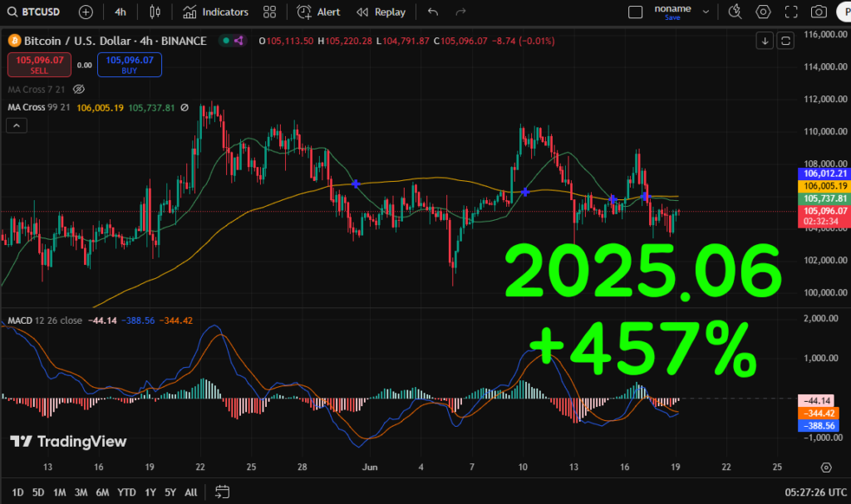Screen dimensions: 851x504
Task: Click the MA cross marker near June 10
Action: [x=525, y=192]
